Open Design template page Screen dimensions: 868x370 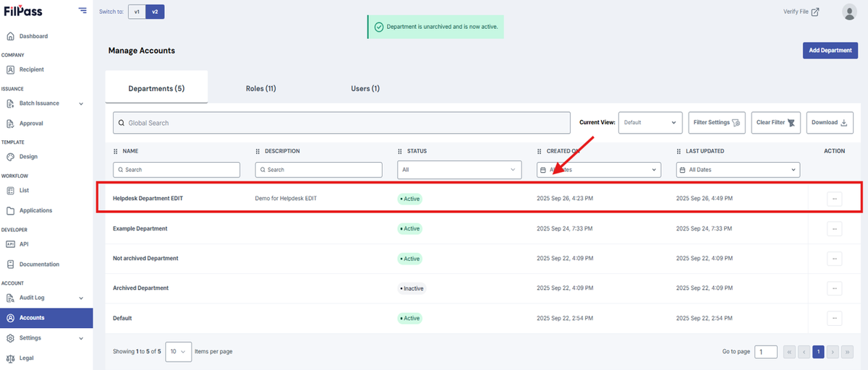(x=28, y=157)
